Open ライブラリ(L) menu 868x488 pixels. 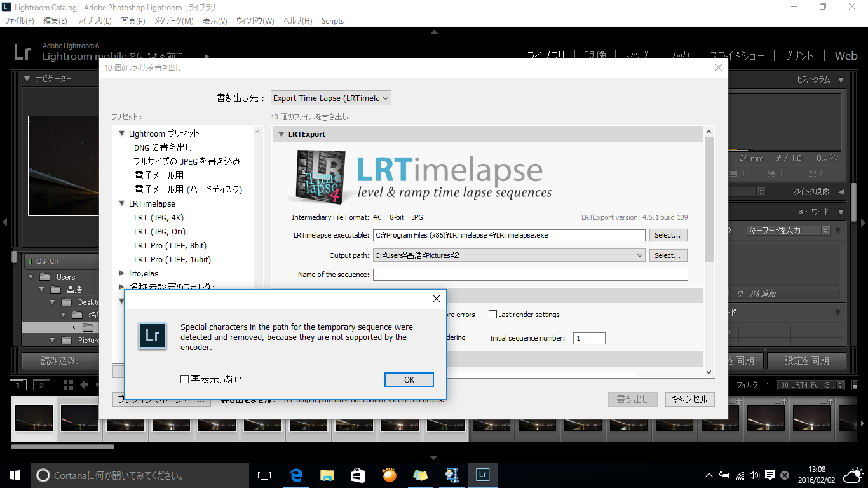pyautogui.click(x=94, y=21)
